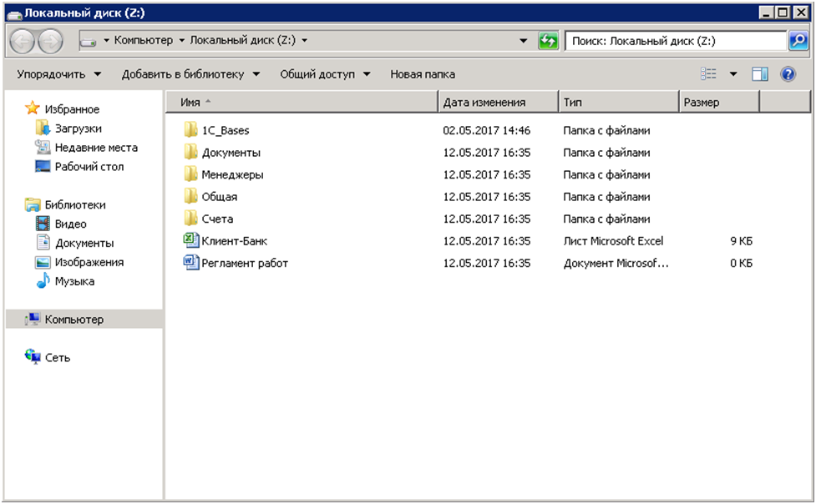The height and width of the screenshot is (504, 816).
Task: Click the Общая folder icon
Action: pyautogui.click(x=190, y=196)
